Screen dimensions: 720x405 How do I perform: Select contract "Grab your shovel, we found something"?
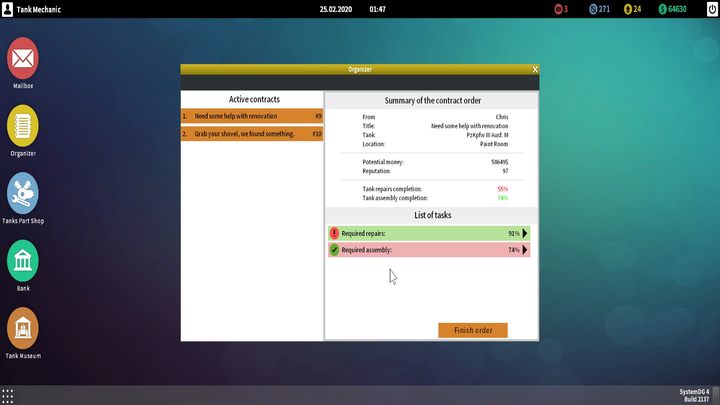pyautogui.click(x=252, y=133)
